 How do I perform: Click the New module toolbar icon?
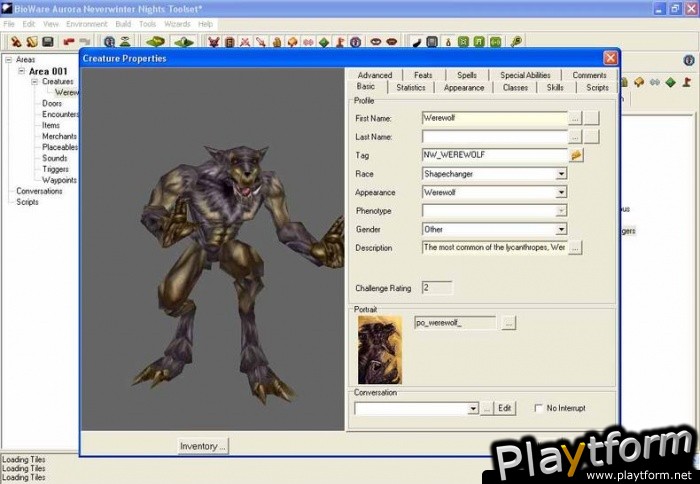click(x=17, y=42)
